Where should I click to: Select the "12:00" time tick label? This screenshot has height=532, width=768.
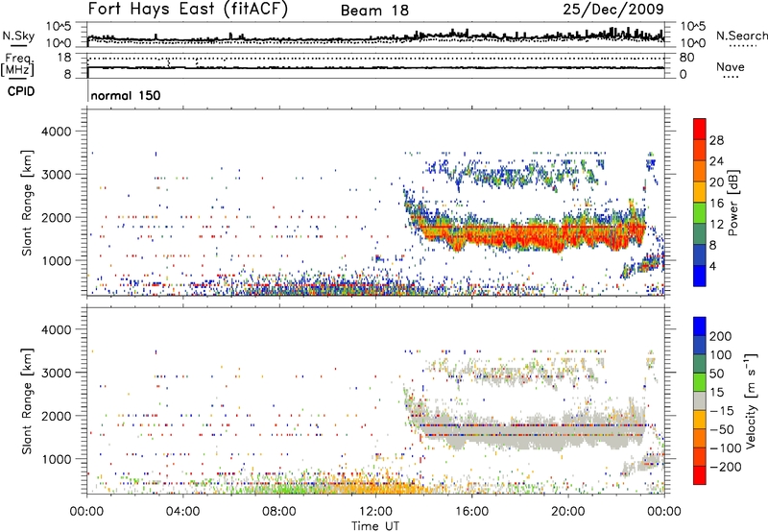point(375,512)
